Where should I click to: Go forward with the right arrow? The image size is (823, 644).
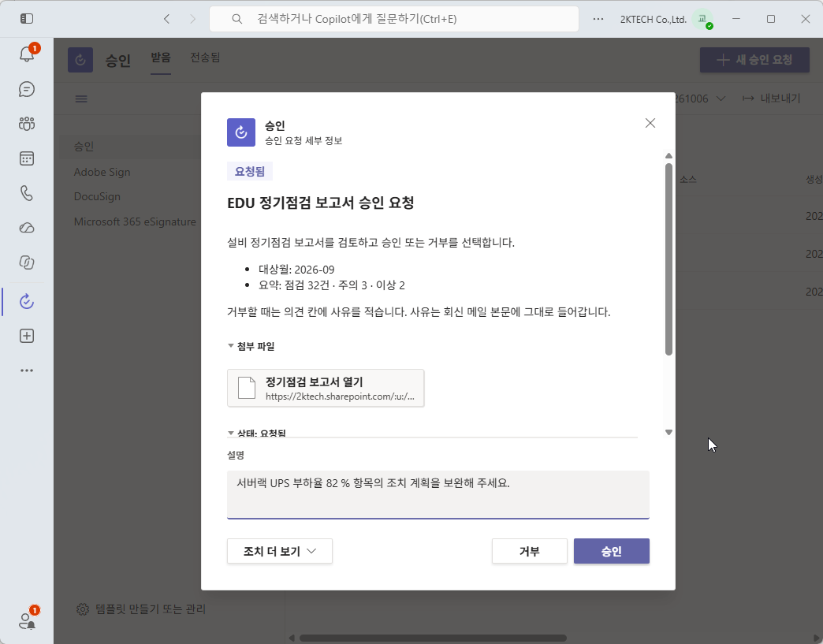(x=192, y=19)
